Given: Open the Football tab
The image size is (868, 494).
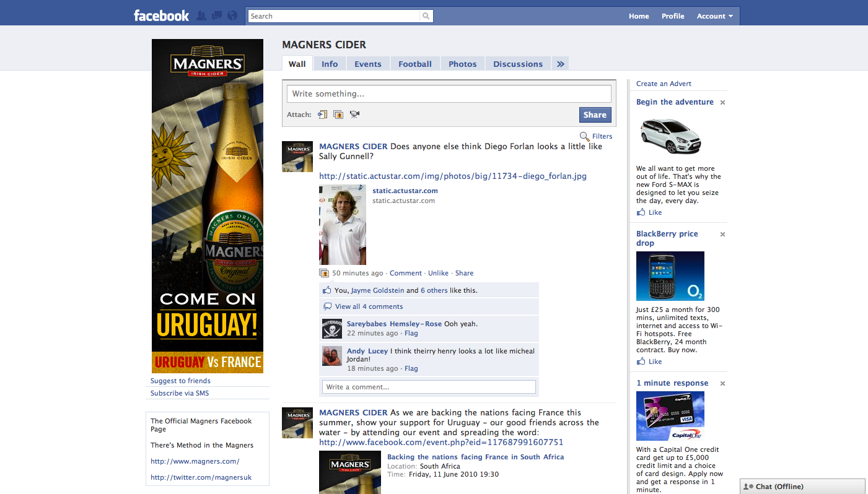Looking at the screenshot, I should [x=415, y=64].
